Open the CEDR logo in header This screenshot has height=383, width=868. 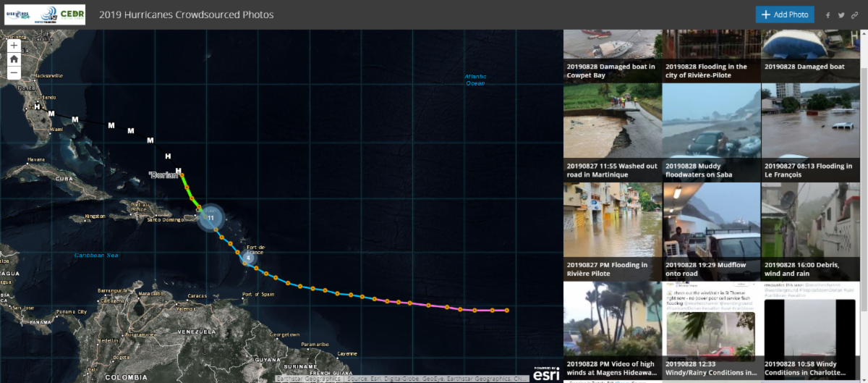[72, 14]
